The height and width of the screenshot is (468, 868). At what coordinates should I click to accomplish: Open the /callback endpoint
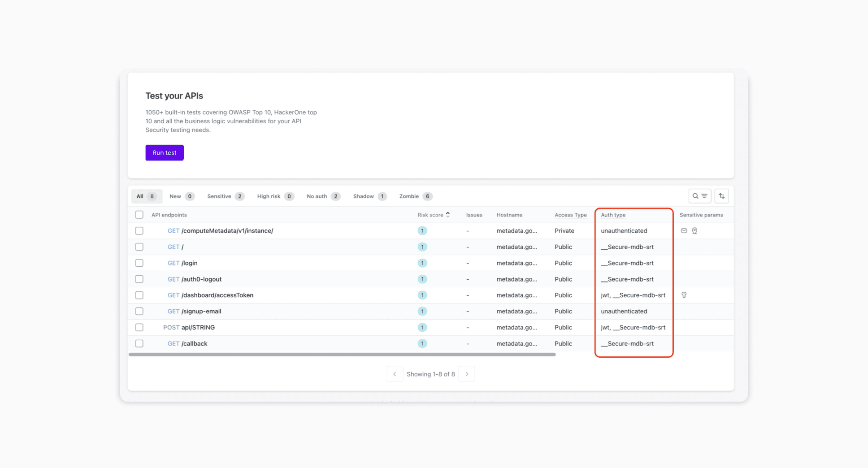(x=194, y=344)
